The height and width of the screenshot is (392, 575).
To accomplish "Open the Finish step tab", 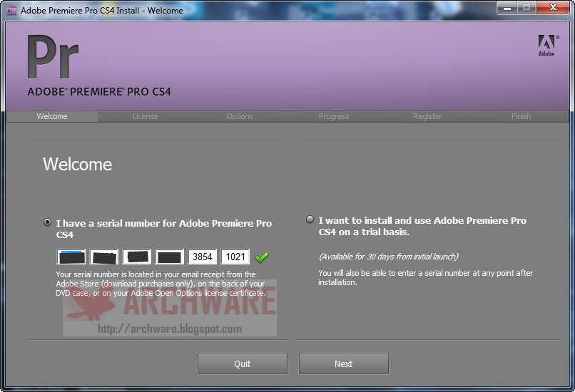I will click(x=521, y=116).
